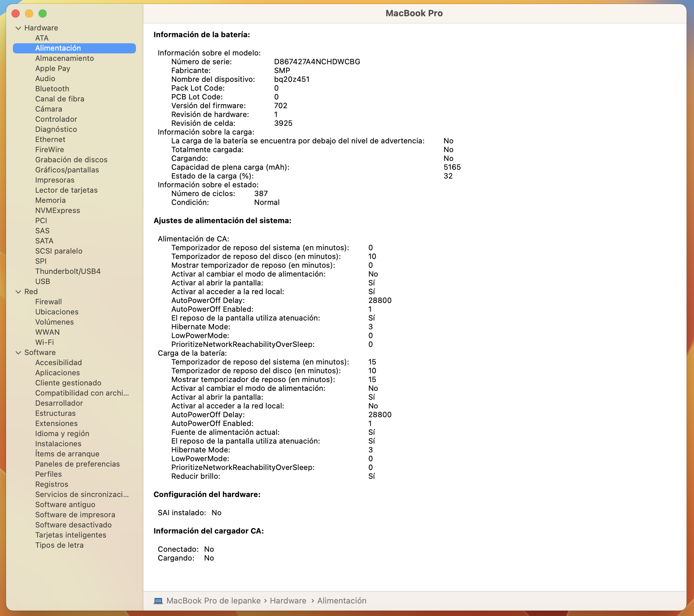Select SAS in the sidebar
This screenshot has width=694, height=616.
click(x=42, y=231)
